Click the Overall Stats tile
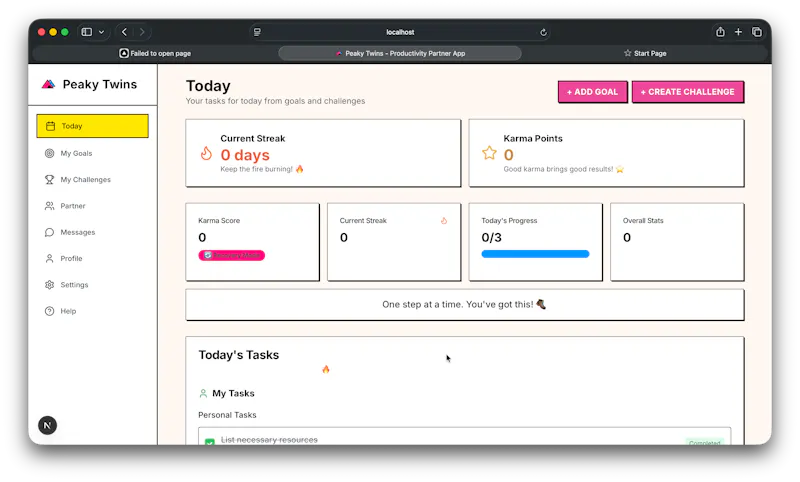 tap(677, 242)
